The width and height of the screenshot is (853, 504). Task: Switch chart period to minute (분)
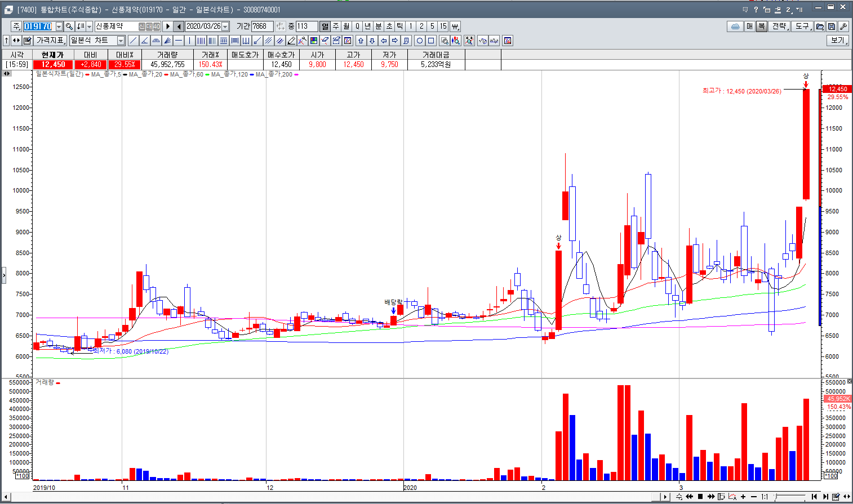click(x=378, y=26)
